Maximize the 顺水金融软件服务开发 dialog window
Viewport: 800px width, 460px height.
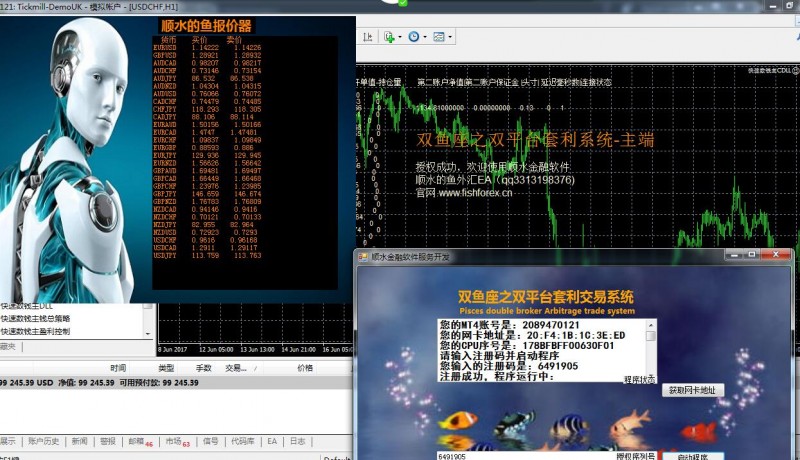[752, 254]
